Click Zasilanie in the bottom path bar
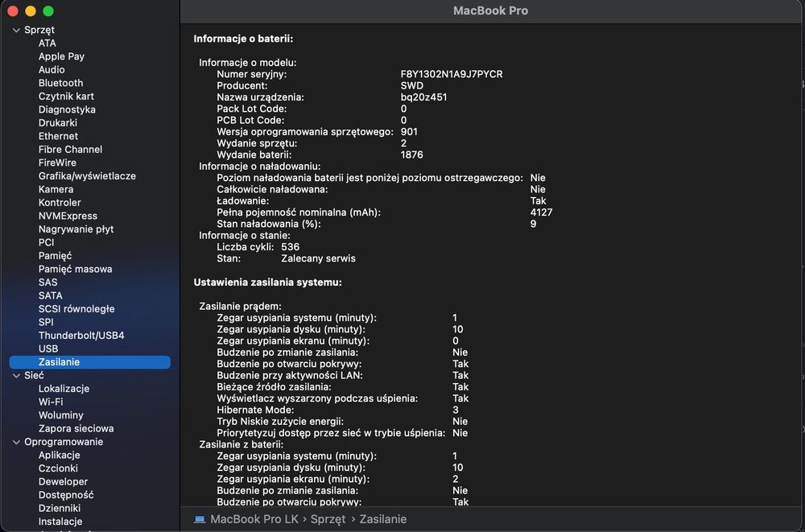805x532 pixels. [383, 519]
